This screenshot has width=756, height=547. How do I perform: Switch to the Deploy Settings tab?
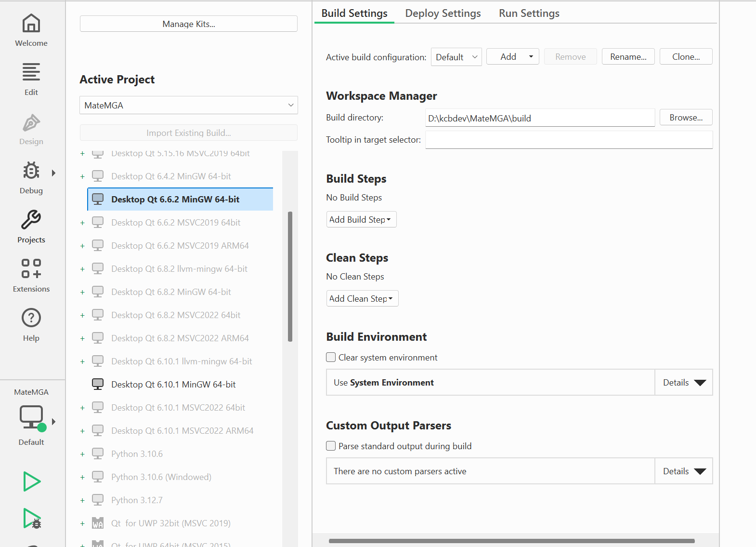point(443,13)
